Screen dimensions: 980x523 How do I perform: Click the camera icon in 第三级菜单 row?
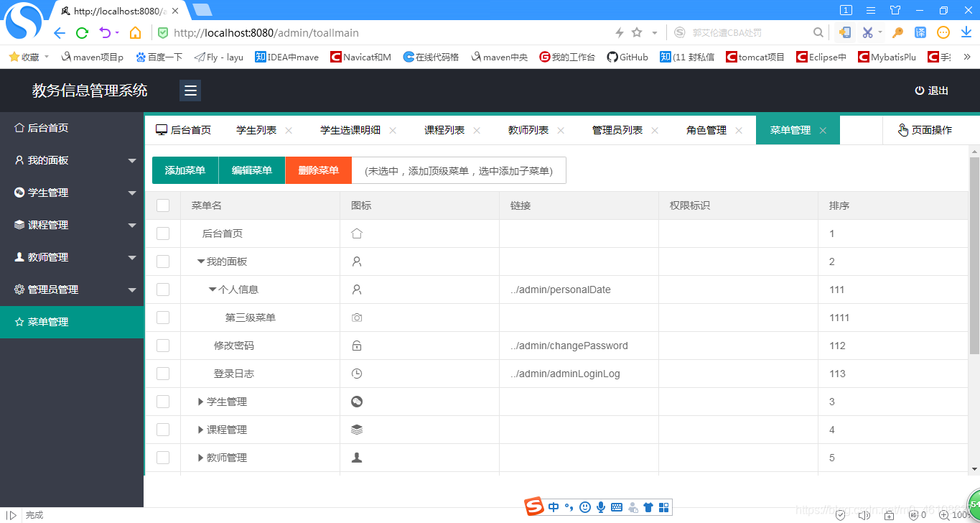(357, 318)
